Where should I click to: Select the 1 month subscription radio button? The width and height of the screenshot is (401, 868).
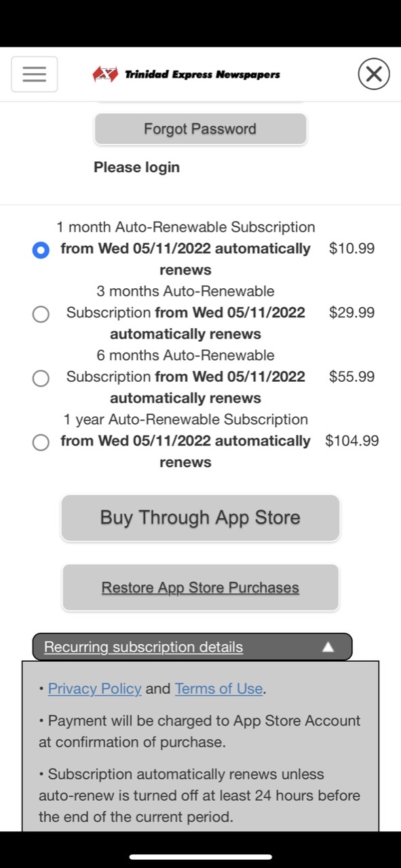click(41, 250)
